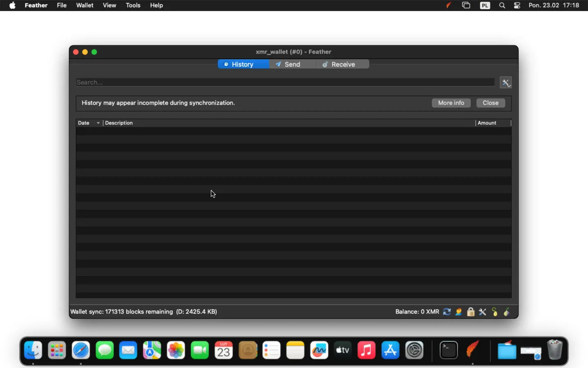Switch to the Receive tab

343,64
